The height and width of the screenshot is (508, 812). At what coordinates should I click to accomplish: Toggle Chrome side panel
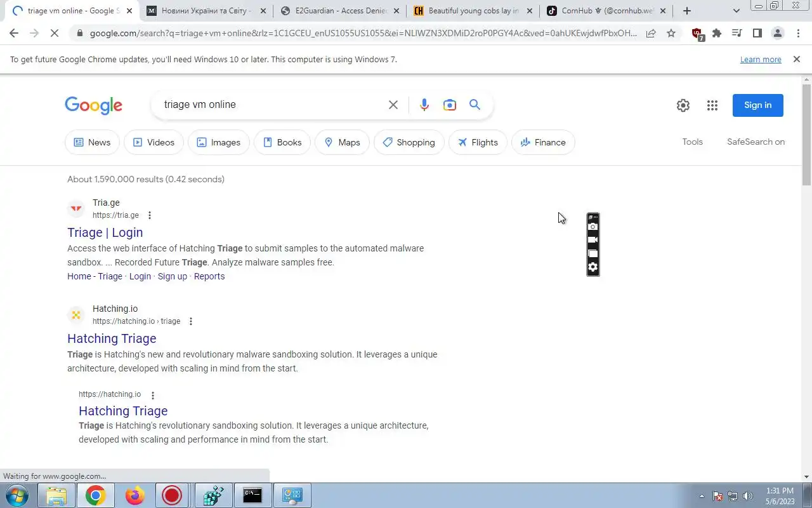click(757, 34)
